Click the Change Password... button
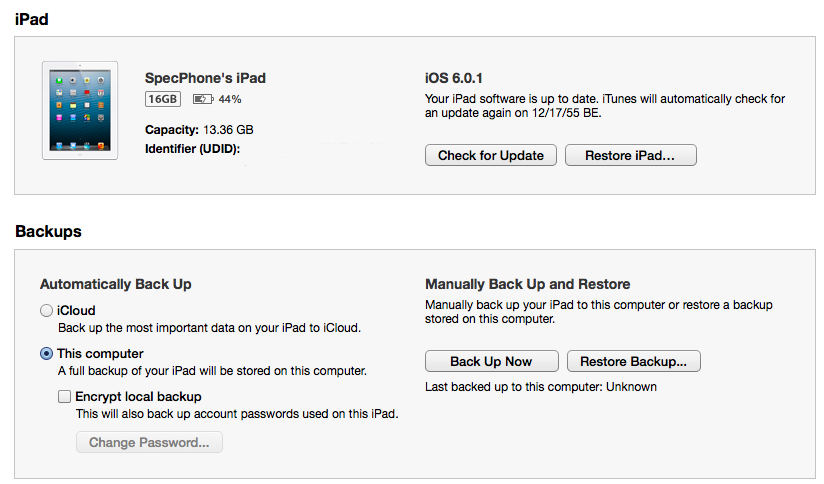The height and width of the screenshot is (484, 824). (x=149, y=442)
